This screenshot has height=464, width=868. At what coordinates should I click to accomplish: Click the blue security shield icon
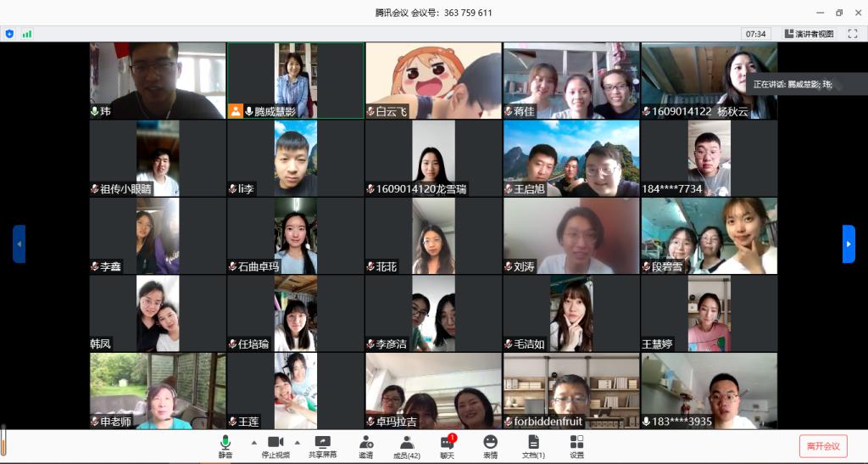coord(10,34)
